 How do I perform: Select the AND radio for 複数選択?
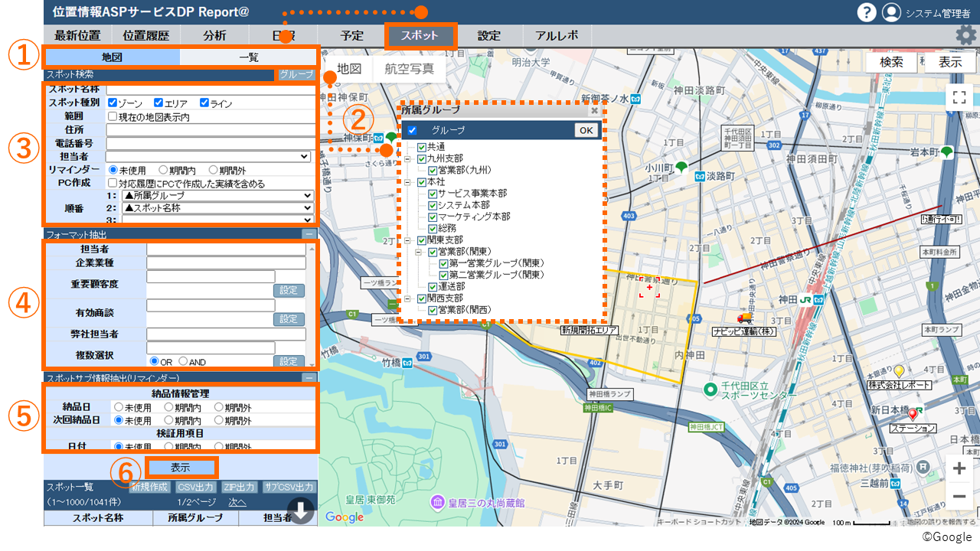pyautogui.click(x=183, y=361)
